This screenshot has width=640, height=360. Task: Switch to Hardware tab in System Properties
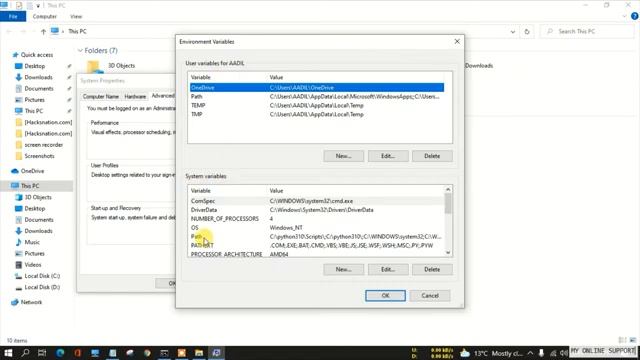[135, 96]
